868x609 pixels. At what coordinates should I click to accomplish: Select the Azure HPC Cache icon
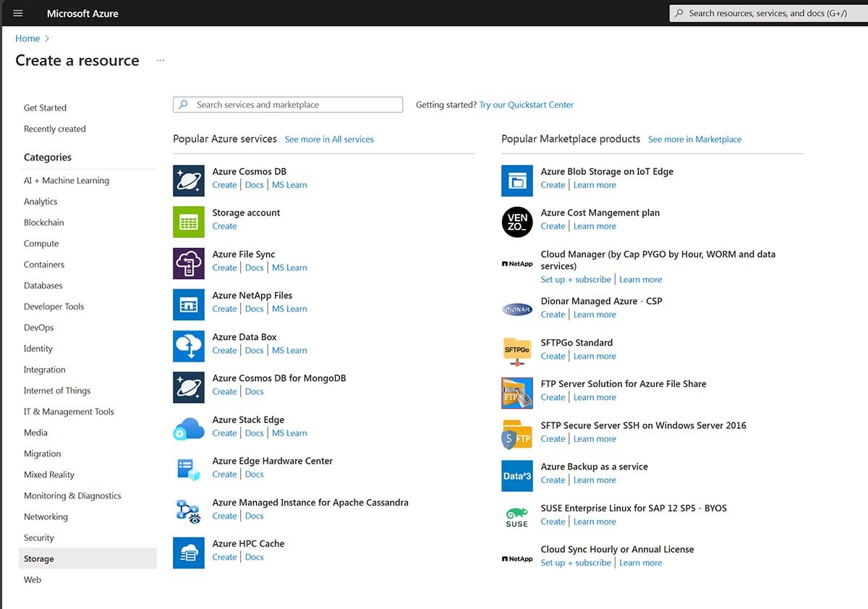click(x=188, y=553)
